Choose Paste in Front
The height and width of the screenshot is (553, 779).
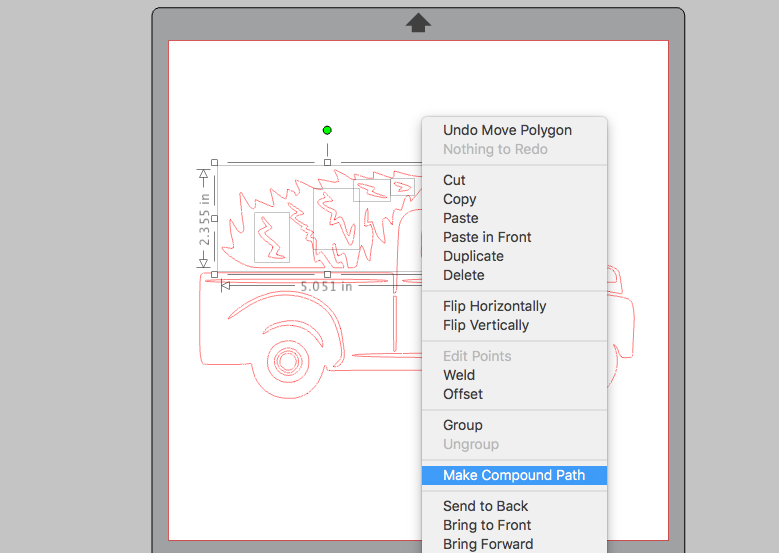point(514,237)
